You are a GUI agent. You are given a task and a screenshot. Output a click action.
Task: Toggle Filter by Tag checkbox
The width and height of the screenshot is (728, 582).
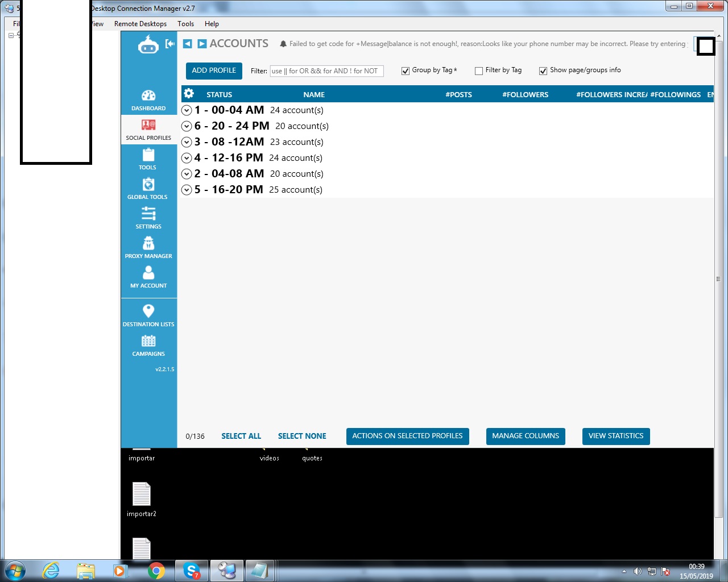tap(479, 71)
